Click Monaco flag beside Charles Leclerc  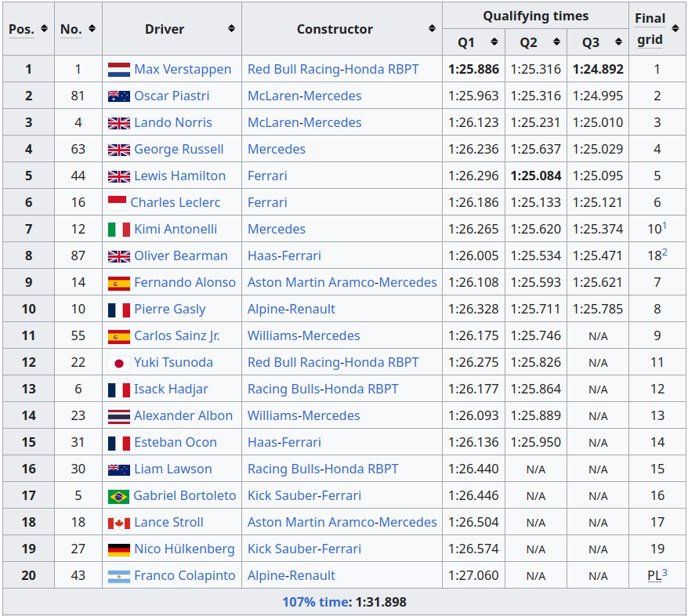118,203
